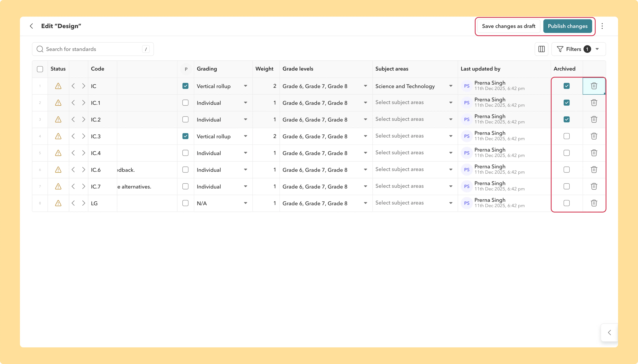Open the Filters button

tap(578, 49)
